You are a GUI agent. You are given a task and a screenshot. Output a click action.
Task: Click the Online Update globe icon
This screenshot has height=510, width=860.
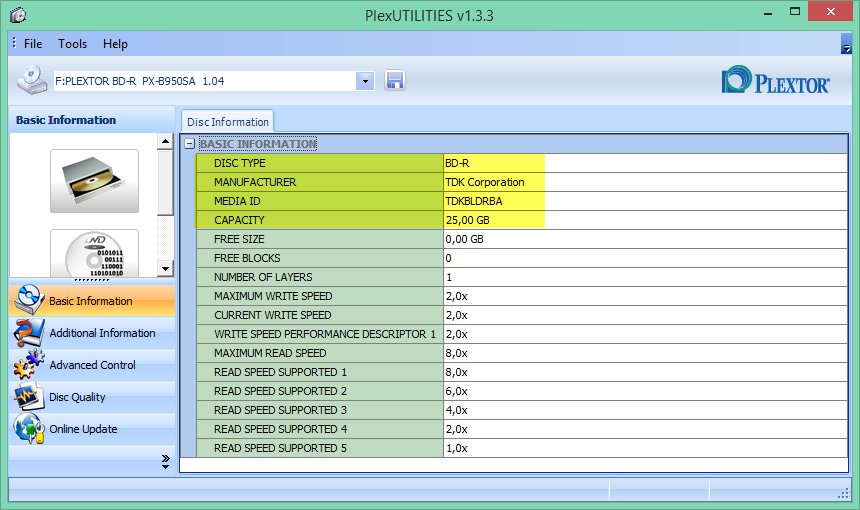coord(28,428)
